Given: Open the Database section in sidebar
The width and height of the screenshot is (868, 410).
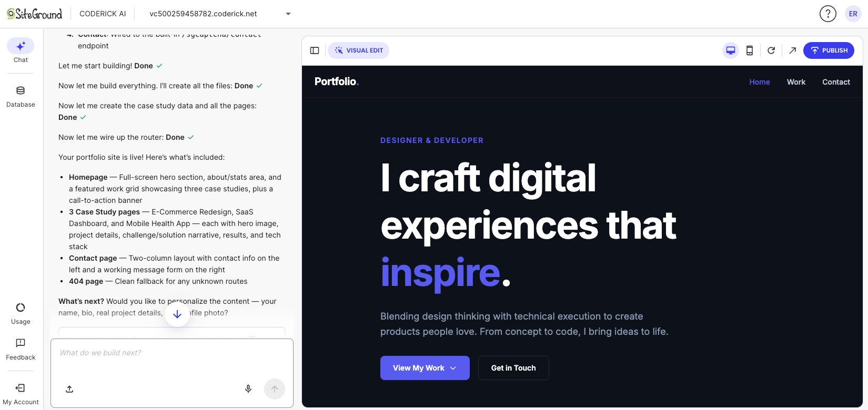Looking at the screenshot, I should click(x=21, y=97).
